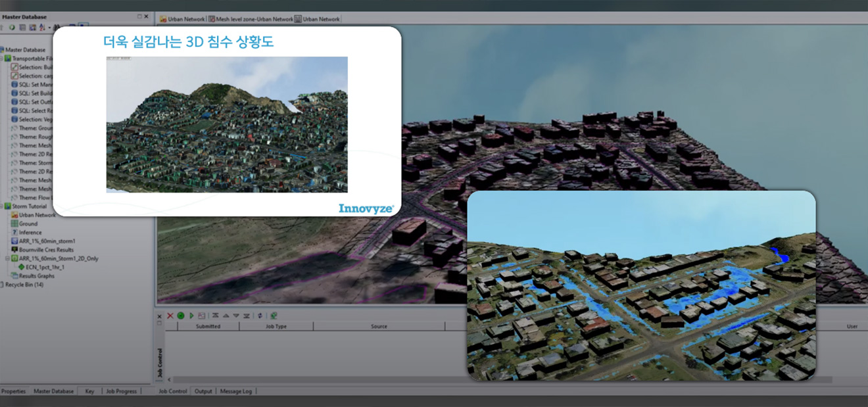Click the green circle icon in Job Control toolbar

coord(181,316)
